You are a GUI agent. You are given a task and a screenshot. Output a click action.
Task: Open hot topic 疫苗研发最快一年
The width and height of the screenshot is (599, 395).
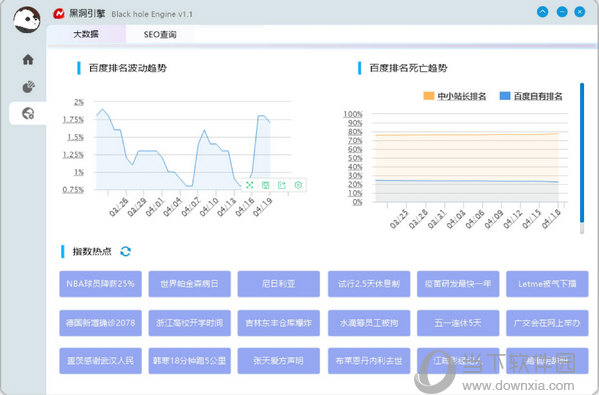[x=458, y=284]
